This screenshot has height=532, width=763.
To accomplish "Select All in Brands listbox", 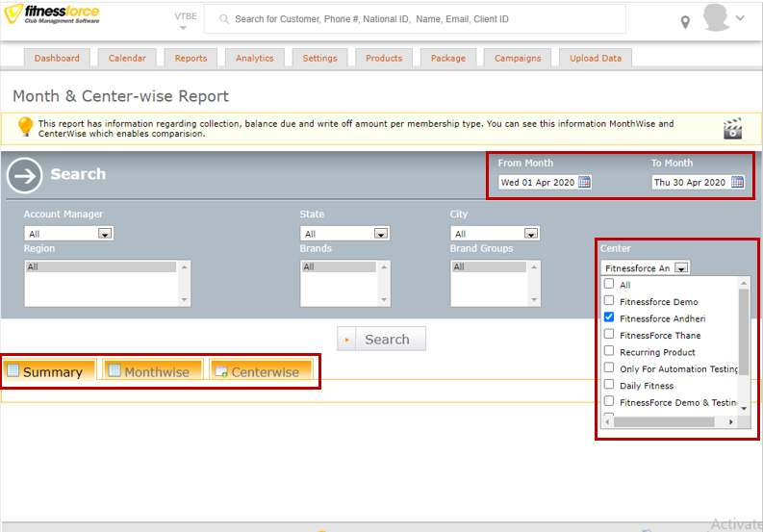I will (x=339, y=266).
